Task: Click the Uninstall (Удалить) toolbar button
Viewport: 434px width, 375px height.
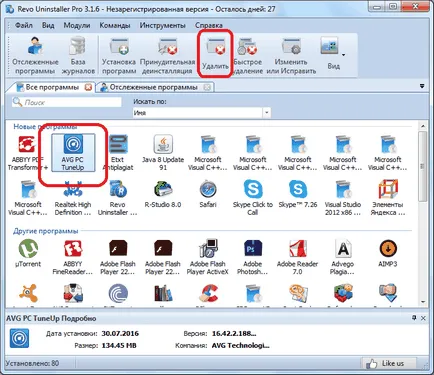Action: click(215, 54)
